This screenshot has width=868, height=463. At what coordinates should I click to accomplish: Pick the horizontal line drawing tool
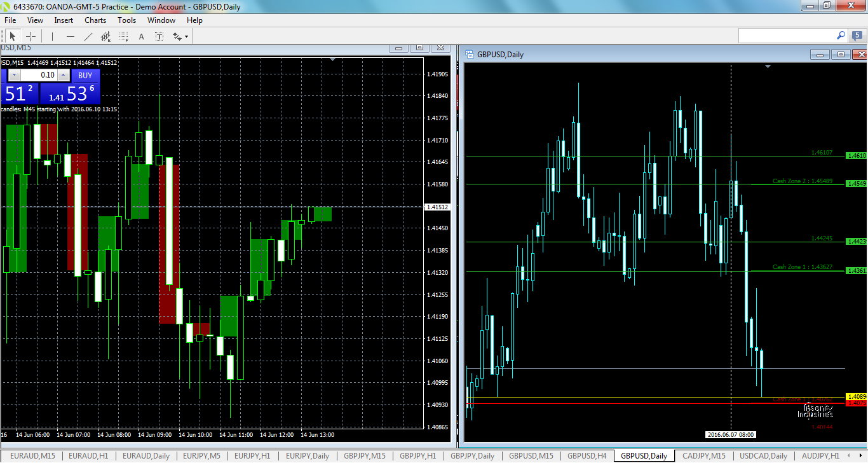click(71, 36)
